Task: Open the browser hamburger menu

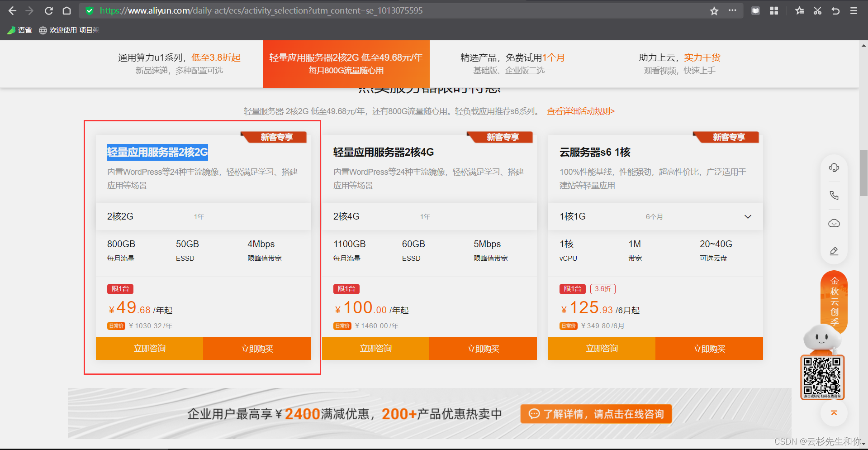Action: click(854, 10)
